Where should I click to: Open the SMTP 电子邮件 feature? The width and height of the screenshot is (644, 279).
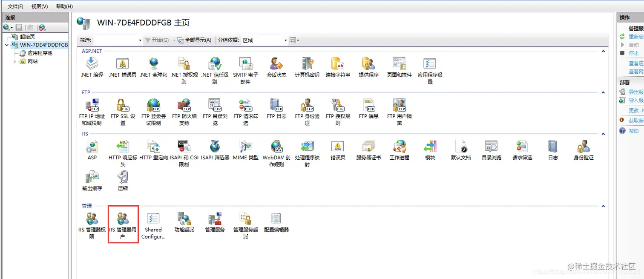click(245, 71)
